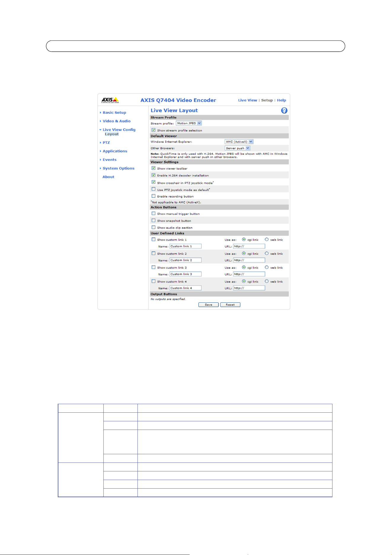Select web link for custom link 1
The width and height of the screenshot is (392, 555).
[x=267, y=240]
